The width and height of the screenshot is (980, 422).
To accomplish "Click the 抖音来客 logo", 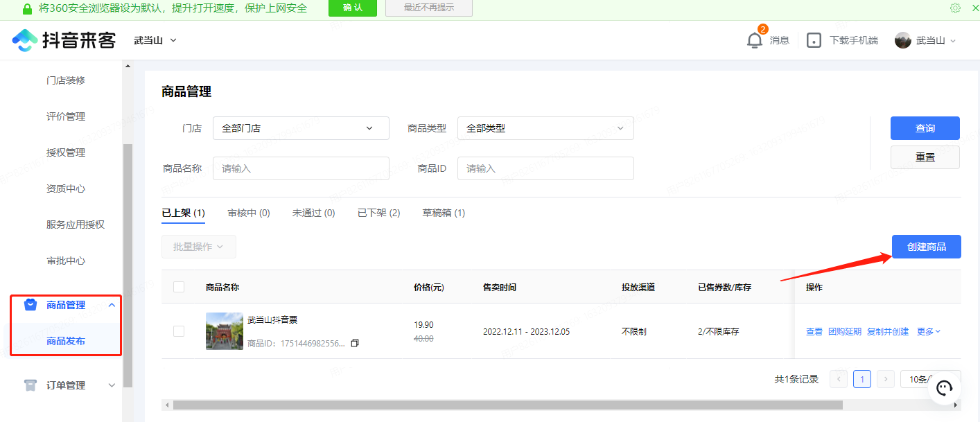I will (64, 40).
